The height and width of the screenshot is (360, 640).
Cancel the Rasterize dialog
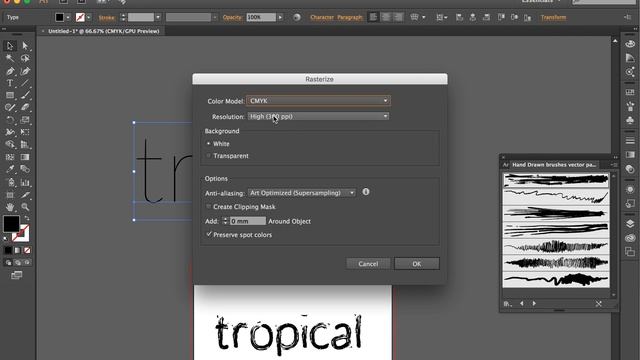368,264
